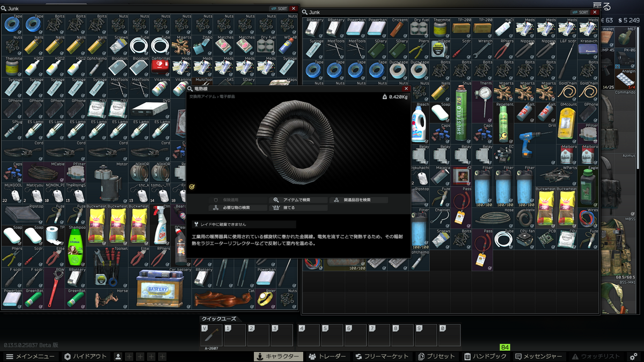Open the ハンドブック tab
Image resolution: width=644 pixels, height=362 pixels.
pyautogui.click(x=486, y=357)
